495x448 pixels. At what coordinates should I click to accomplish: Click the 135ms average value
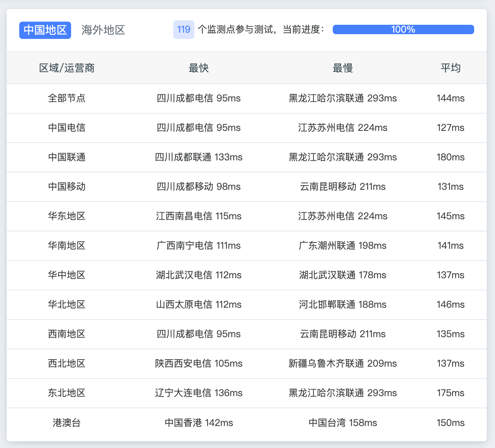tap(451, 334)
